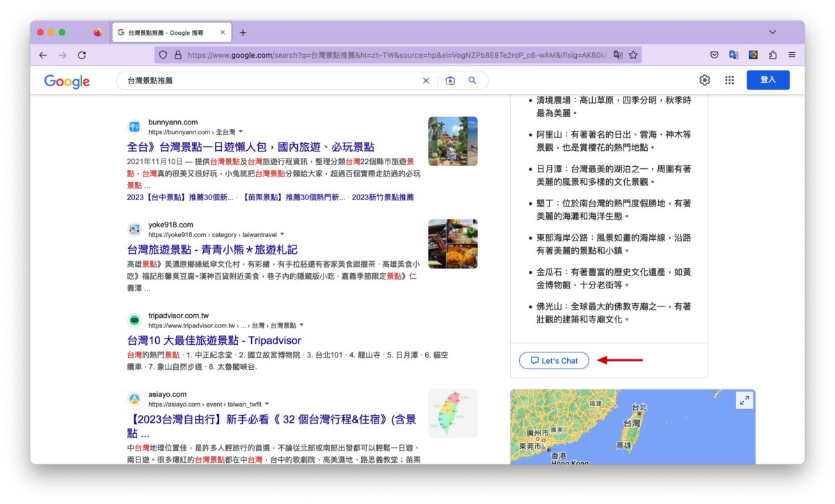Click the browser forward arrow
Viewport: 835px width, 504px height.
[x=63, y=55]
